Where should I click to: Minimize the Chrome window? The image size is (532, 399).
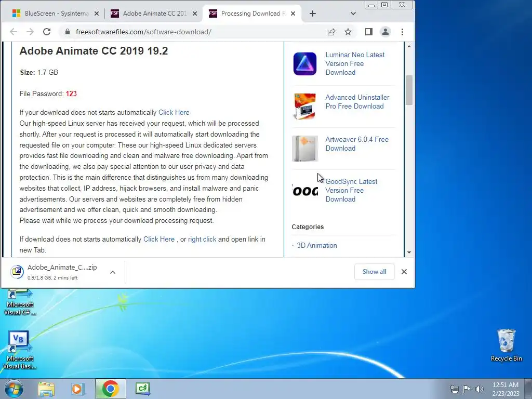(371, 5)
